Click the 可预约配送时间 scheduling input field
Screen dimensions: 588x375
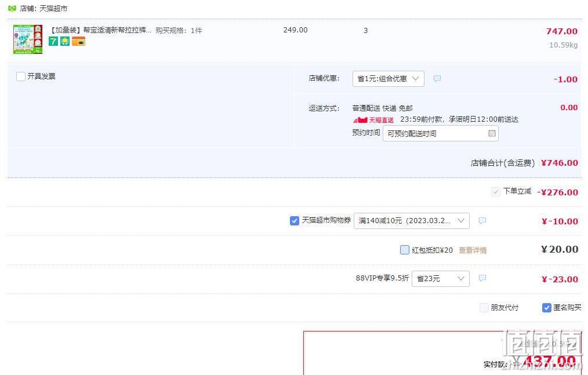pyautogui.click(x=440, y=133)
